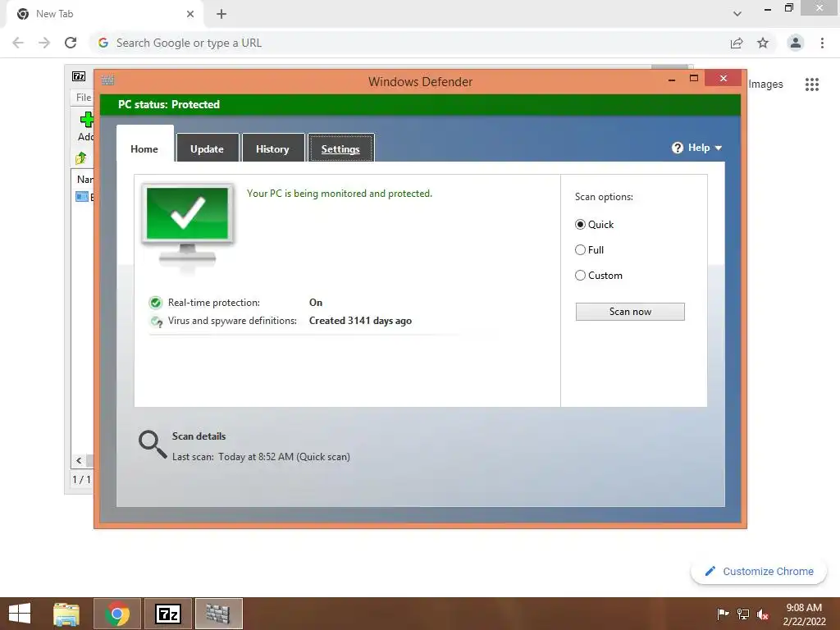Image resolution: width=840 pixels, height=630 pixels.
Task: Switch to the Update tab
Action: (x=208, y=148)
